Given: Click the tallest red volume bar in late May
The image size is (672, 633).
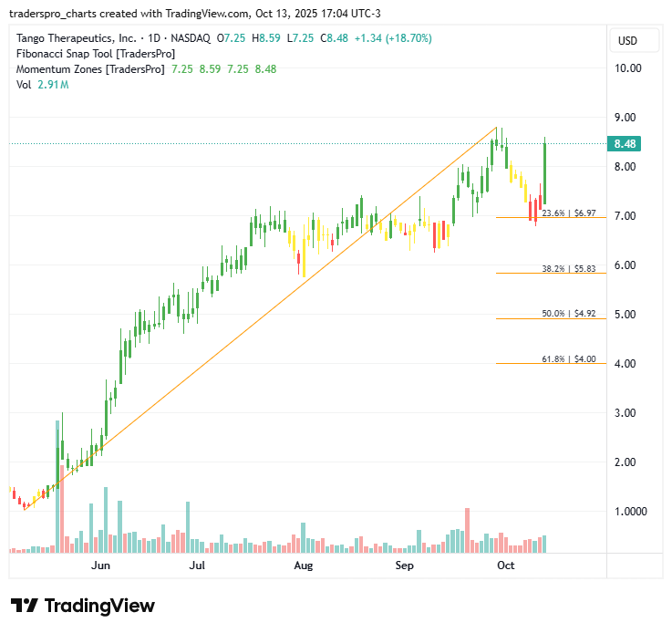Looking at the screenshot, I should tap(63, 511).
